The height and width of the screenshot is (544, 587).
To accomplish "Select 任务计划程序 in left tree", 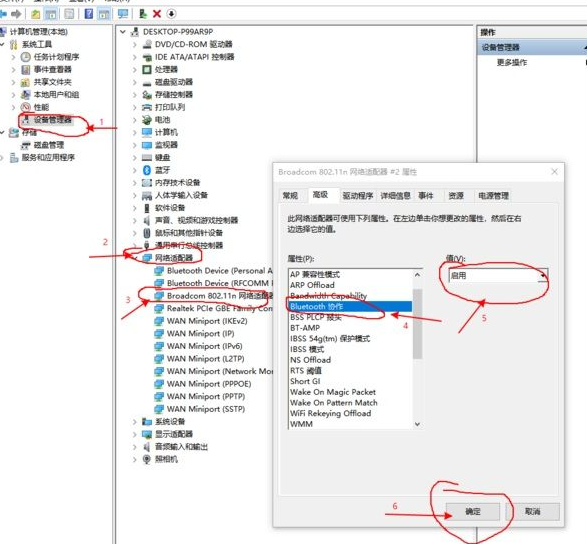I will 56,57.
